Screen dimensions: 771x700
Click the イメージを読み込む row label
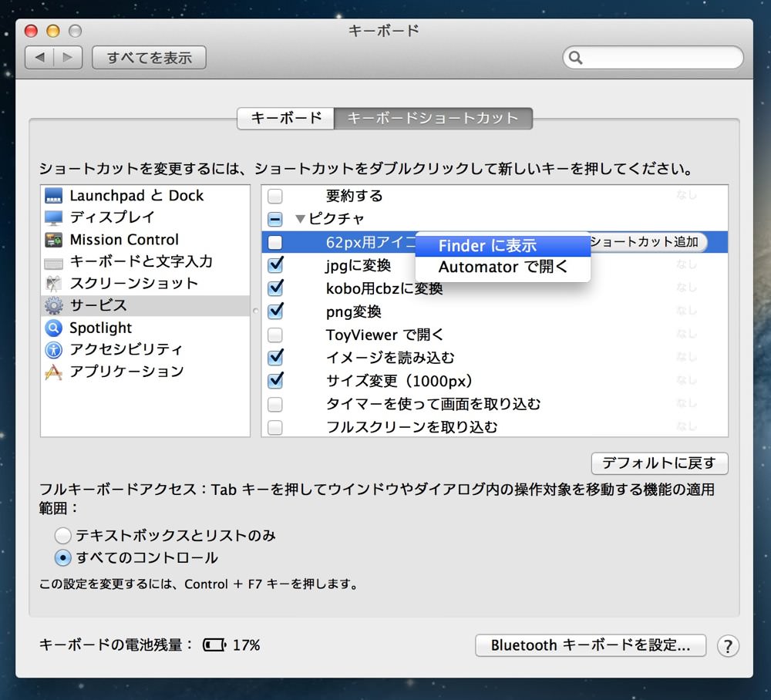(x=390, y=358)
